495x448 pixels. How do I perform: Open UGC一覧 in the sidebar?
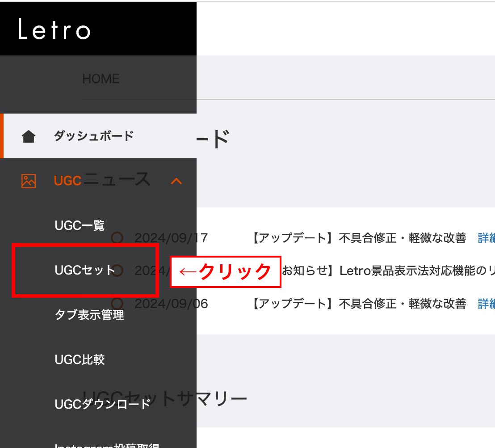(80, 226)
